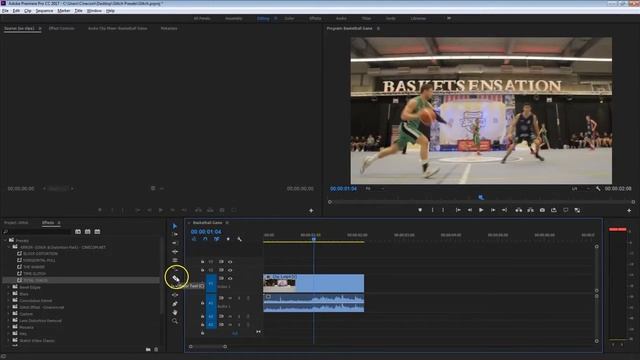The image size is (640, 360).
Task: Click timeline horizontal zoom scrollbar
Action: pyautogui.click(x=208, y=347)
